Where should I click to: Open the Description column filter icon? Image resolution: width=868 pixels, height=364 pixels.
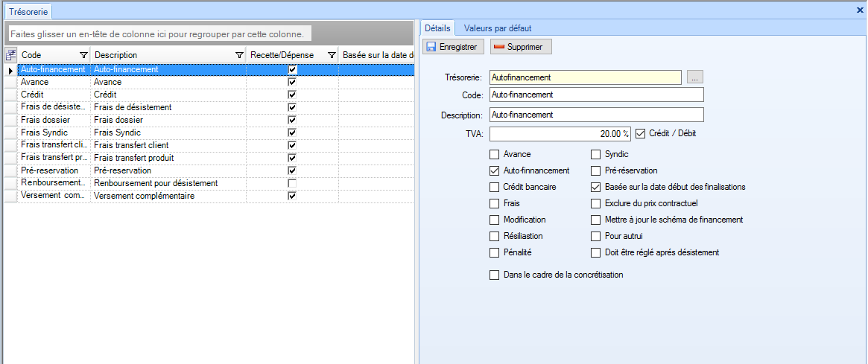239,55
